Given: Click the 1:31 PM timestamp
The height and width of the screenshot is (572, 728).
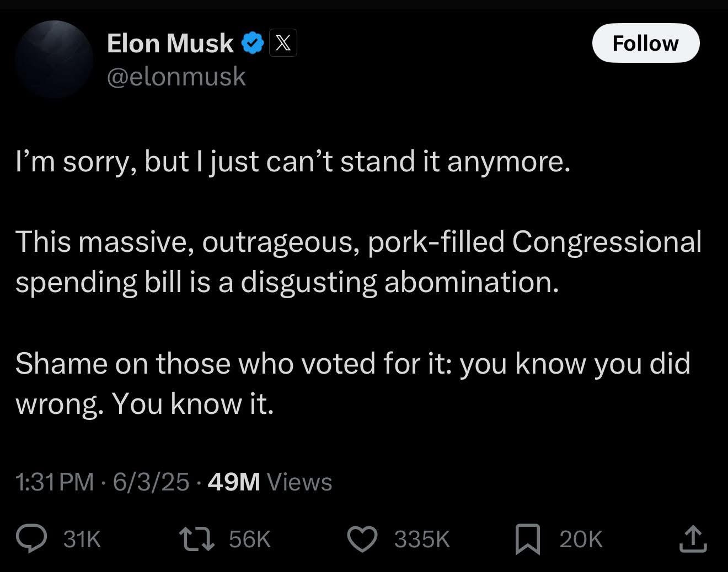Looking at the screenshot, I should 55,482.
